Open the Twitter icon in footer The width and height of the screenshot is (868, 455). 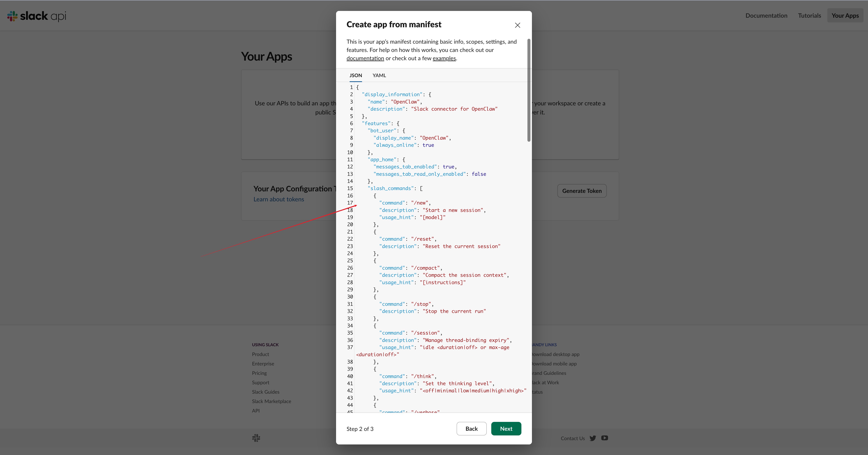tap(593, 438)
